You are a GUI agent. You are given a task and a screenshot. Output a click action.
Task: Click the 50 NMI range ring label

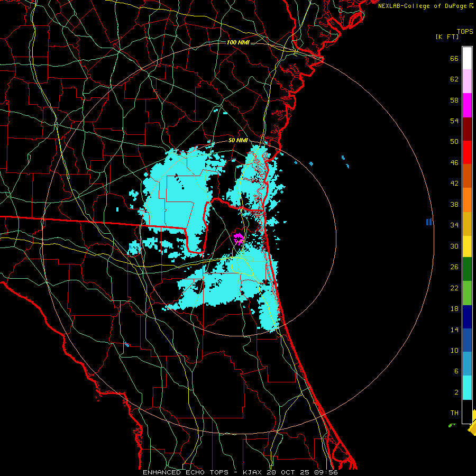click(238, 141)
